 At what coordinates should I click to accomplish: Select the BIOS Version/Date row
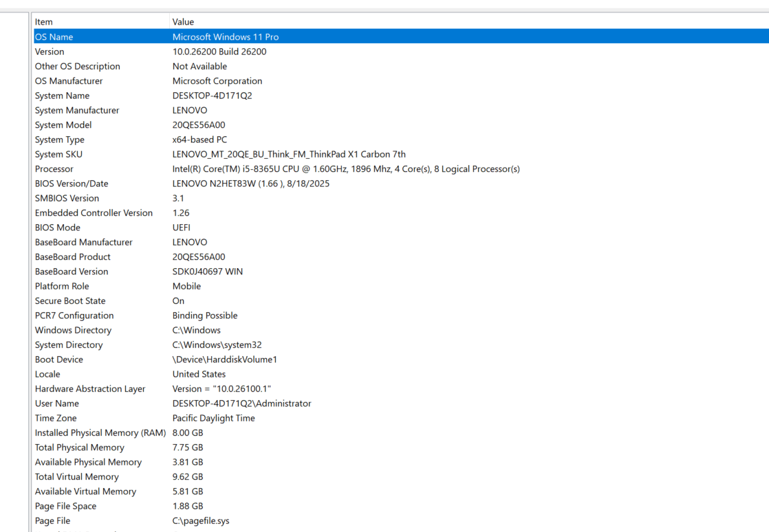401,184
